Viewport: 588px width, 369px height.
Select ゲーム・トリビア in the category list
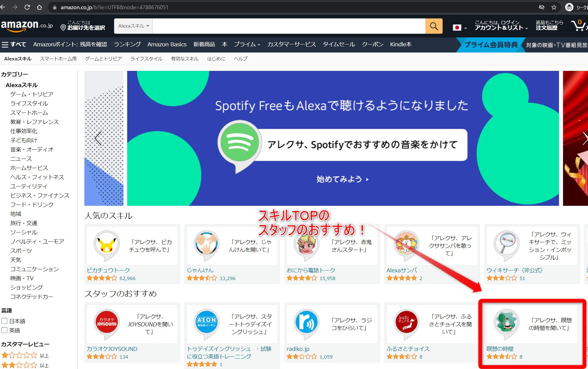[x=32, y=94]
